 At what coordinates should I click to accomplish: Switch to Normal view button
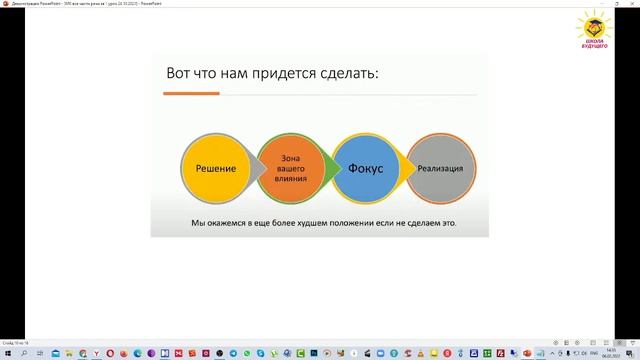[x=593, y=343]
